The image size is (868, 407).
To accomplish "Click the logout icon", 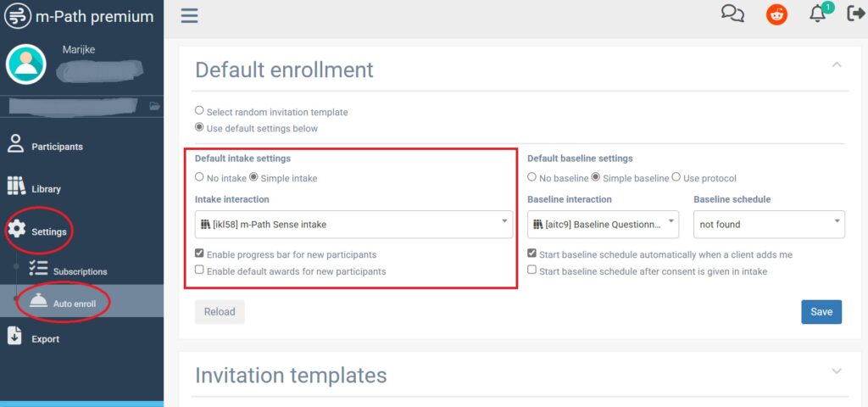I will (855, 14).
